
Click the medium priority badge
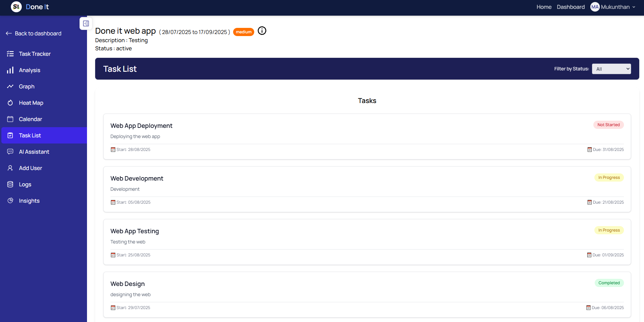pyautogui.click(x=244, y=32)
